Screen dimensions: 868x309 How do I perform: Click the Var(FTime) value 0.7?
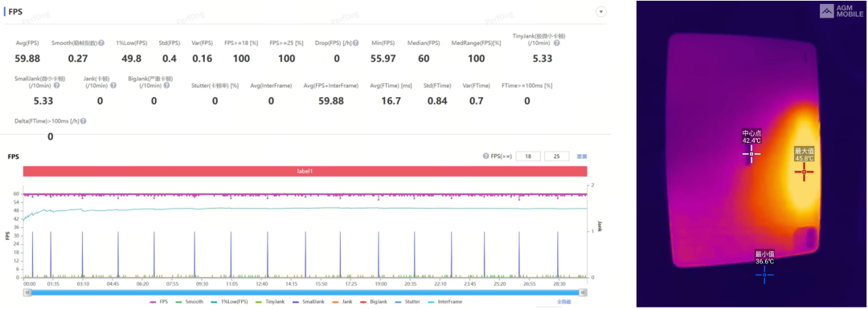476,100
